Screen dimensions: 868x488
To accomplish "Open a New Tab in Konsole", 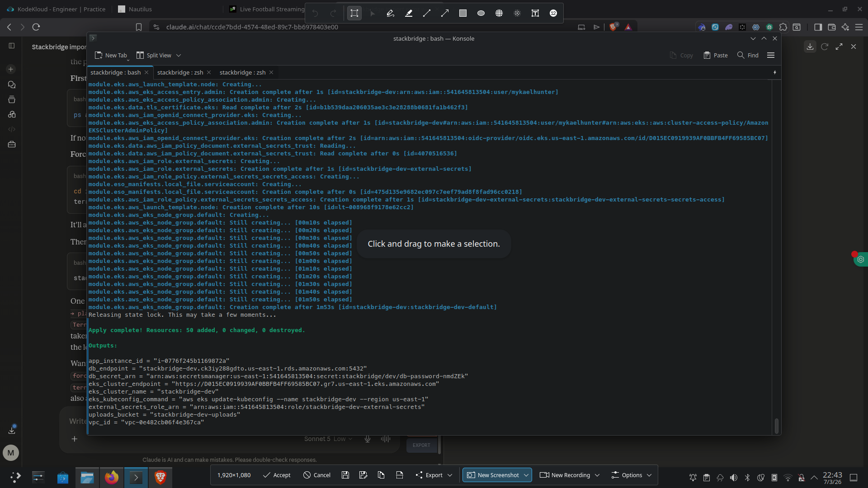I will coord(111,55).
